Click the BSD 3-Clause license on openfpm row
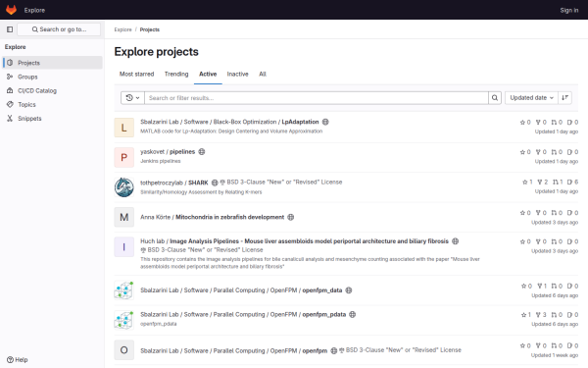 400,350
